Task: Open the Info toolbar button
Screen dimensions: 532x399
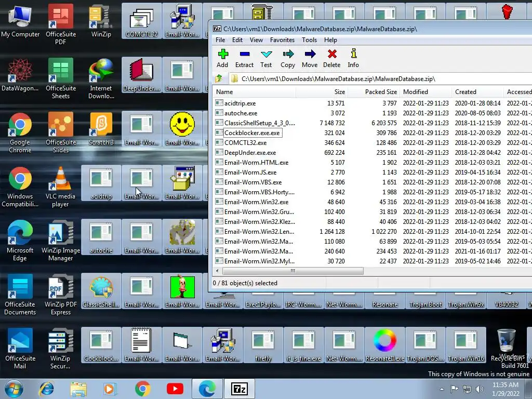Action: pyautogui.click(x=353, y=58)
